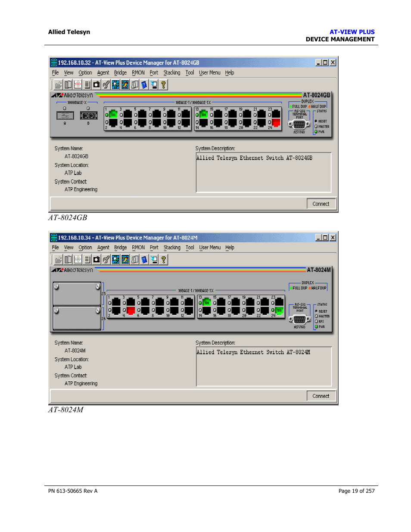Select green port 13 on AT-8024GB switch
Viewport: 411px width, 532px height.
pos(204,114)
